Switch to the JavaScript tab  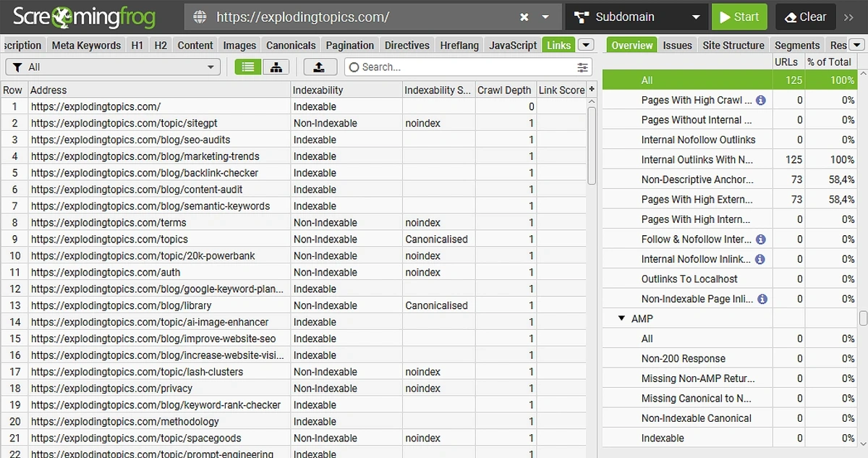[513, 45]
